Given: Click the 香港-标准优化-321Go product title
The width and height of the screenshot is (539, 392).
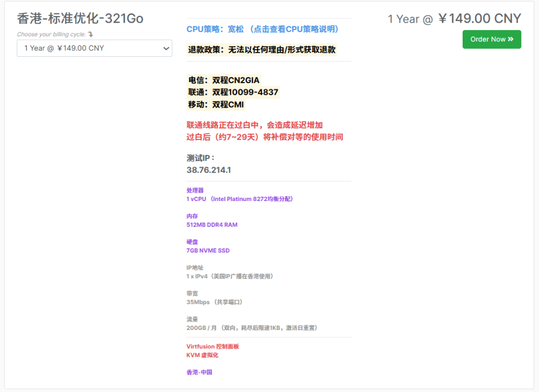Looking at the screenshot, I should tap(80, 18).
